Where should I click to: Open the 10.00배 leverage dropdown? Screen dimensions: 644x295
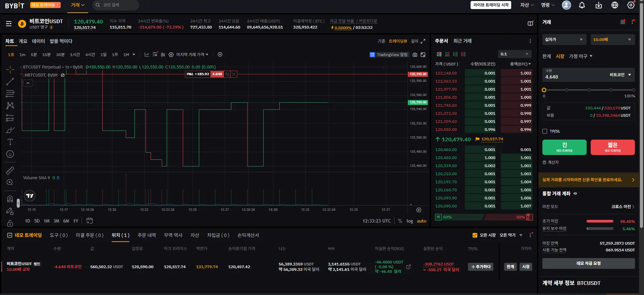(x=612, y=40)
